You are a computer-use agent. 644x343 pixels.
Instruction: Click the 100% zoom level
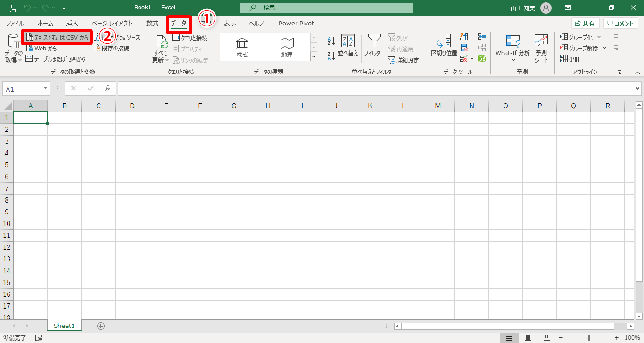point(632,338)
